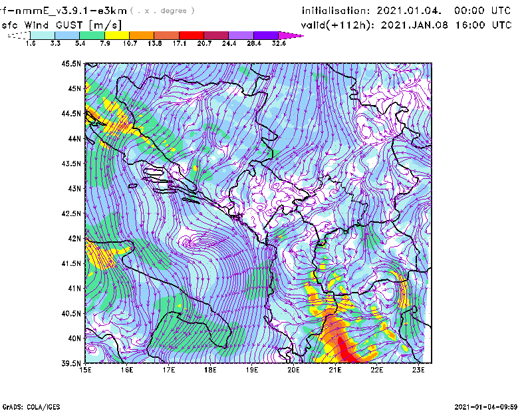
Task: Click the light blue legend swatch for 3.3–5.4
Action: [x=67, y=35]
